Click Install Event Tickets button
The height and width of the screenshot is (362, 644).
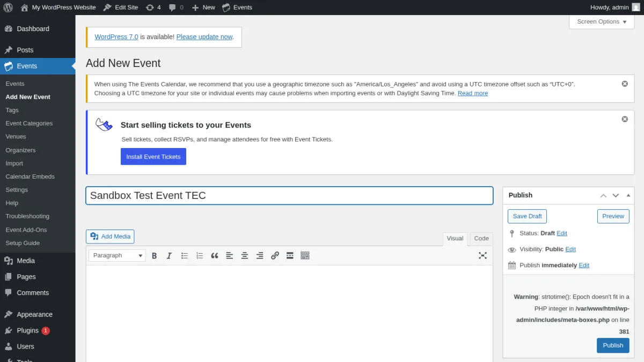[x=153, y=157]
